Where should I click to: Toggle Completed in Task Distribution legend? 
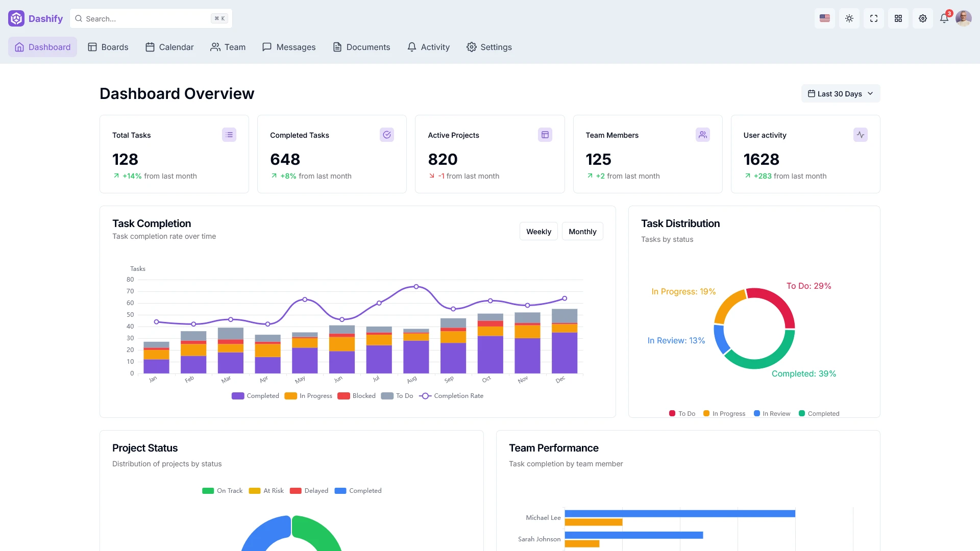point(819,414)
